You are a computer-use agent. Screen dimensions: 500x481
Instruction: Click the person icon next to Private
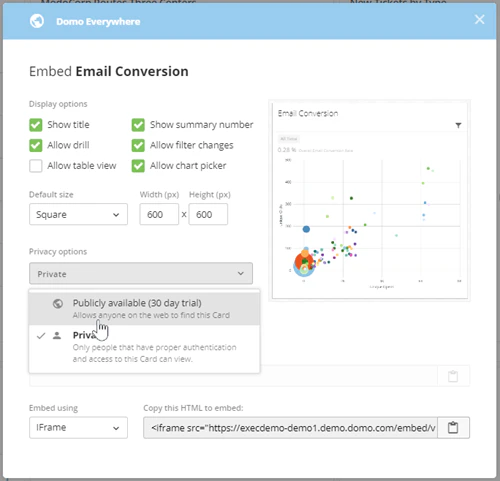[x=57, y=335]
